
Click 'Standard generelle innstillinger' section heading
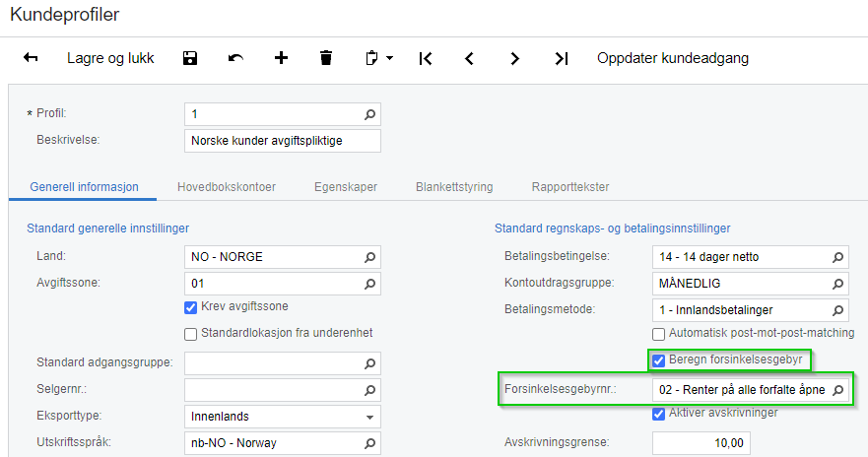click(108, 228)
